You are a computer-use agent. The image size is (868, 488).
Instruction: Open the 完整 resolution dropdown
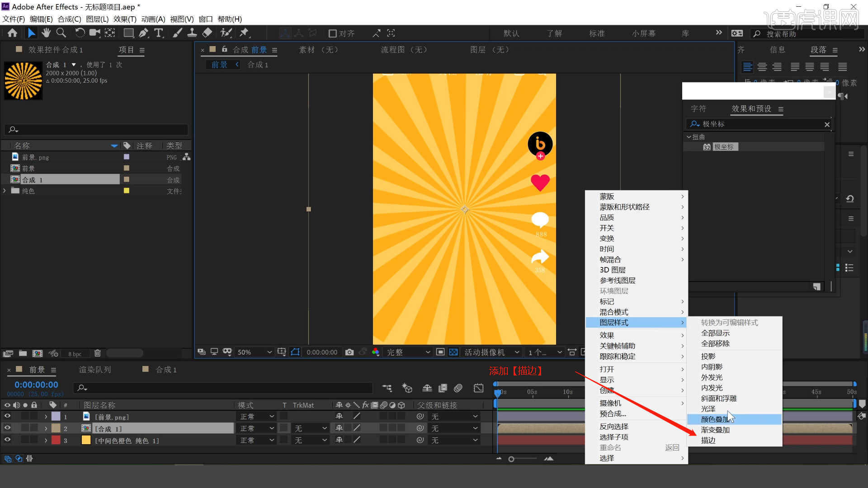point(408,352)
